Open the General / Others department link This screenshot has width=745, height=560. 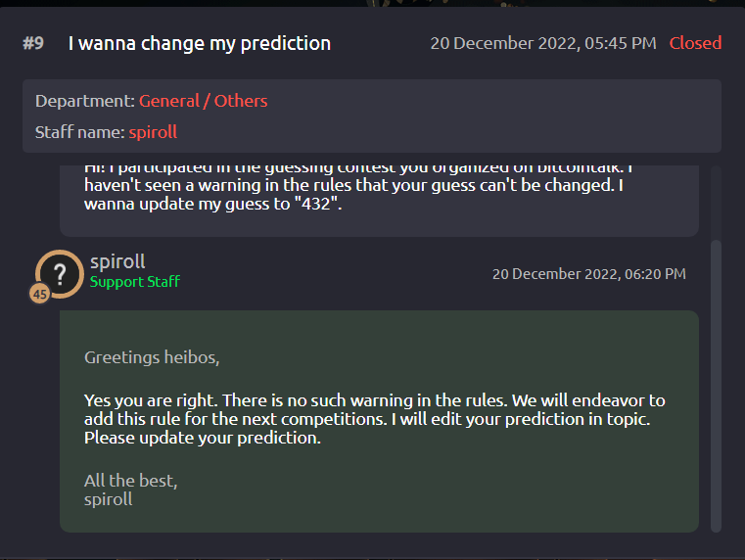(203, 101)
